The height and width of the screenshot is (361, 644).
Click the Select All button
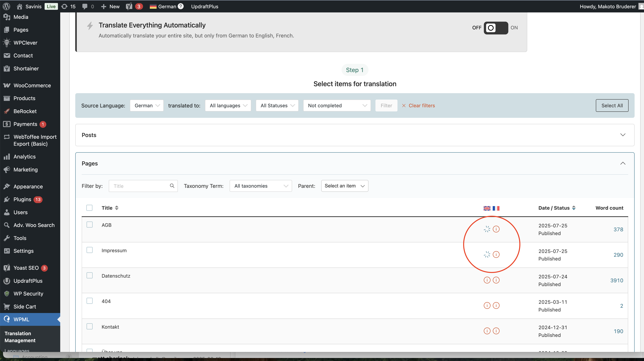612,106
